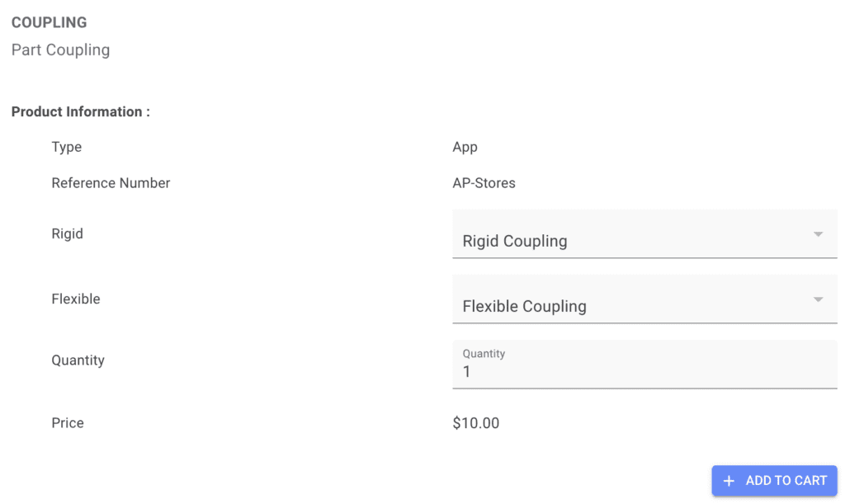845x504 pixels.
Task: Click the AP-Stores reference value
Action: pos(484,183)
